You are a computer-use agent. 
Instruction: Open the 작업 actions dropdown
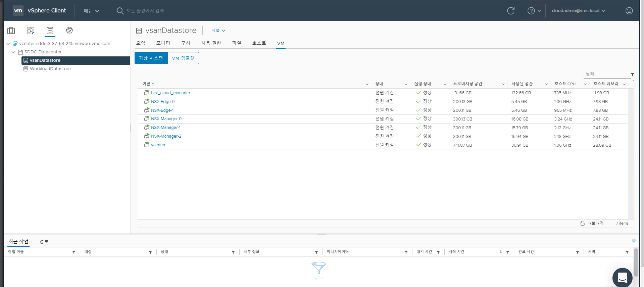[x=218, y=31]
